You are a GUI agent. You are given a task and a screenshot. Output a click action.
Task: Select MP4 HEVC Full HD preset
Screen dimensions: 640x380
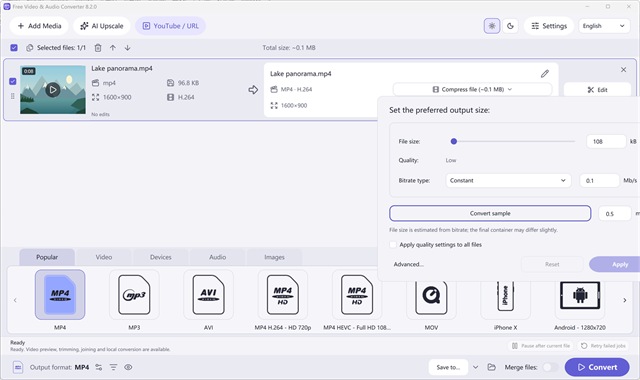point(357,295)
